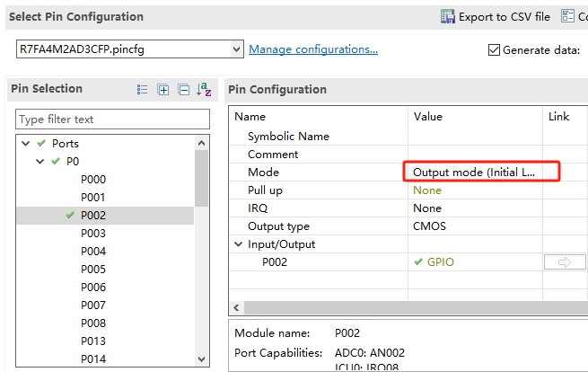
Task: Open the R7FA4M2AD3CFP.pincfg configuration dropdown
Action: [x=236, y=49]
